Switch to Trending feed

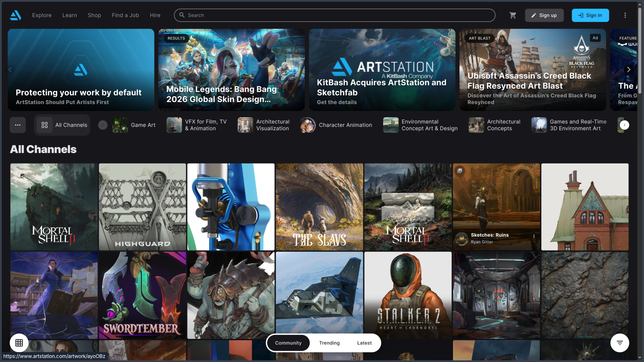pos(329,343)
